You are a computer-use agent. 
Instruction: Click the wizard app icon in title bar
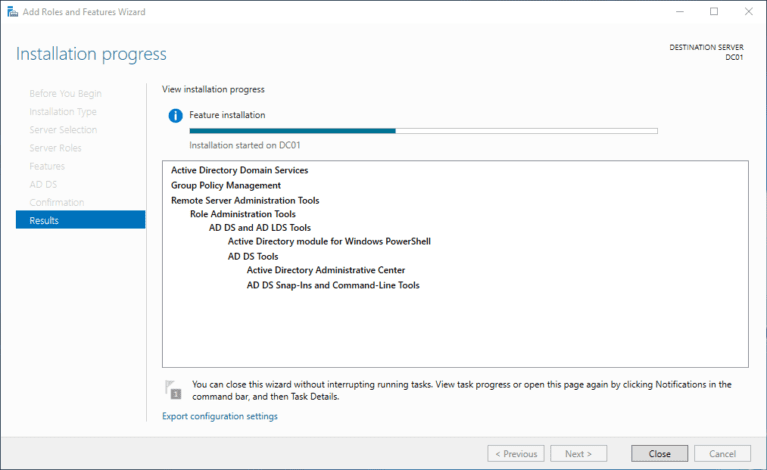(x=12, y=12)
